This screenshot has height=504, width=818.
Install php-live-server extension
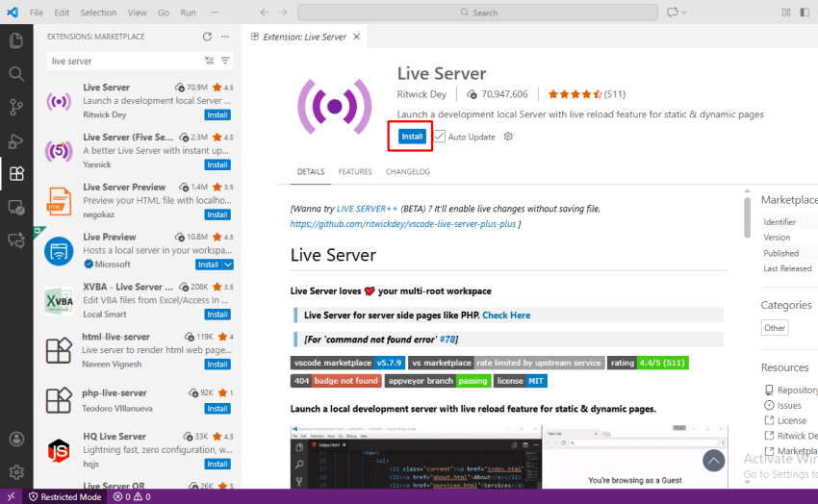[217, 409]
